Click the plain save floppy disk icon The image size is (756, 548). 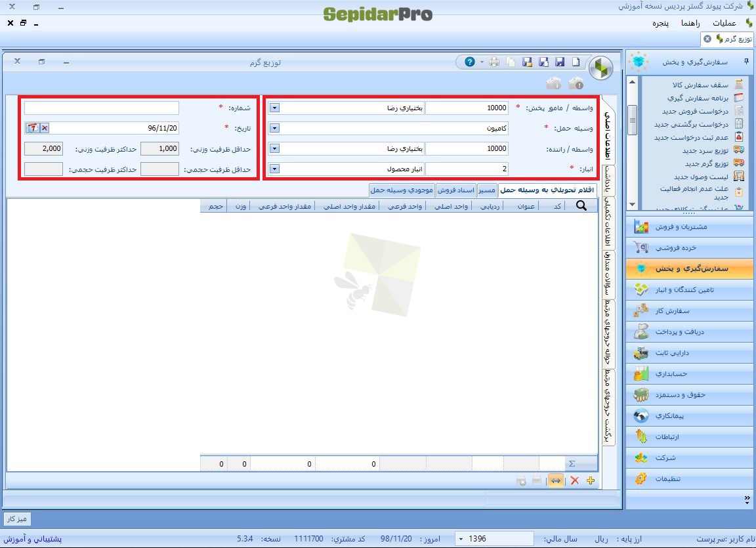click(x=560, y=62)
